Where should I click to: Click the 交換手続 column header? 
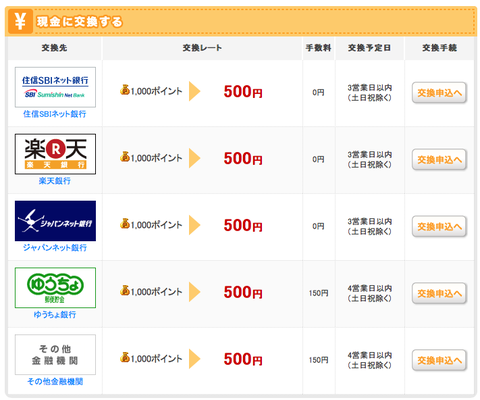(x=439, y=48)
